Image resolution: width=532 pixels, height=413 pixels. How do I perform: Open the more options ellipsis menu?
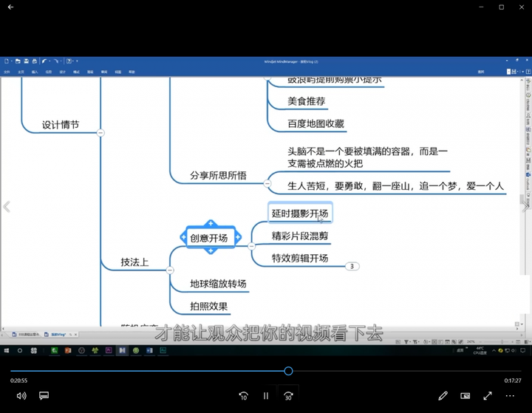coord(510,396)
